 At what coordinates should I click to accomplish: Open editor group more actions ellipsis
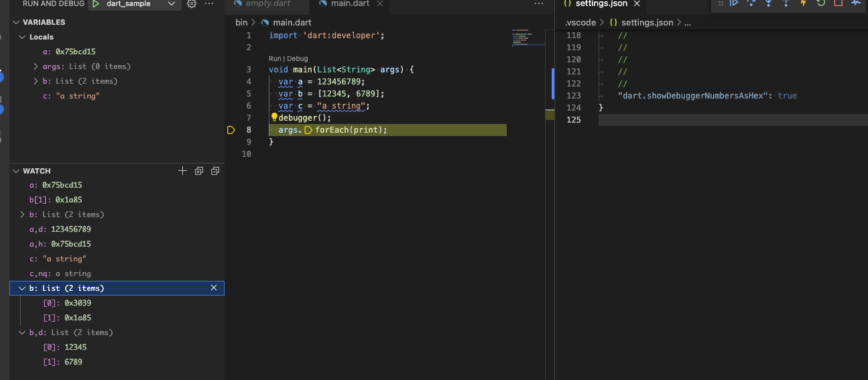click(x=539, y=4)
